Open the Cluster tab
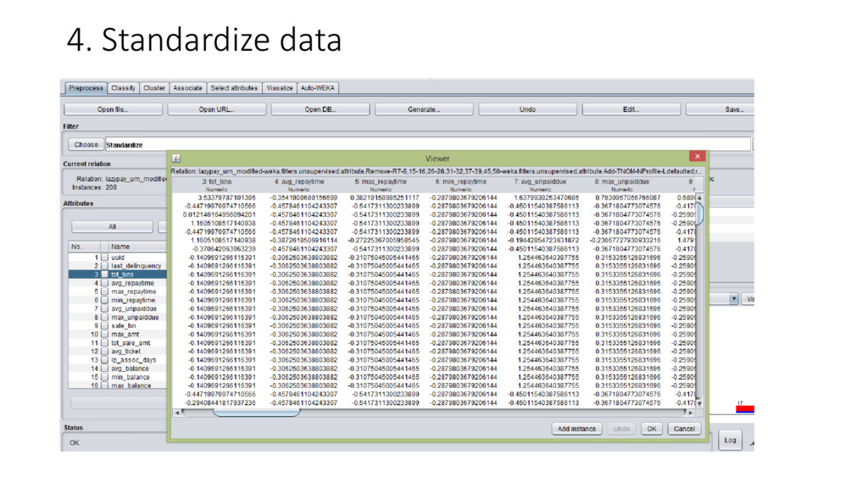The image size is (868, 488). click(x=154, y=88)
